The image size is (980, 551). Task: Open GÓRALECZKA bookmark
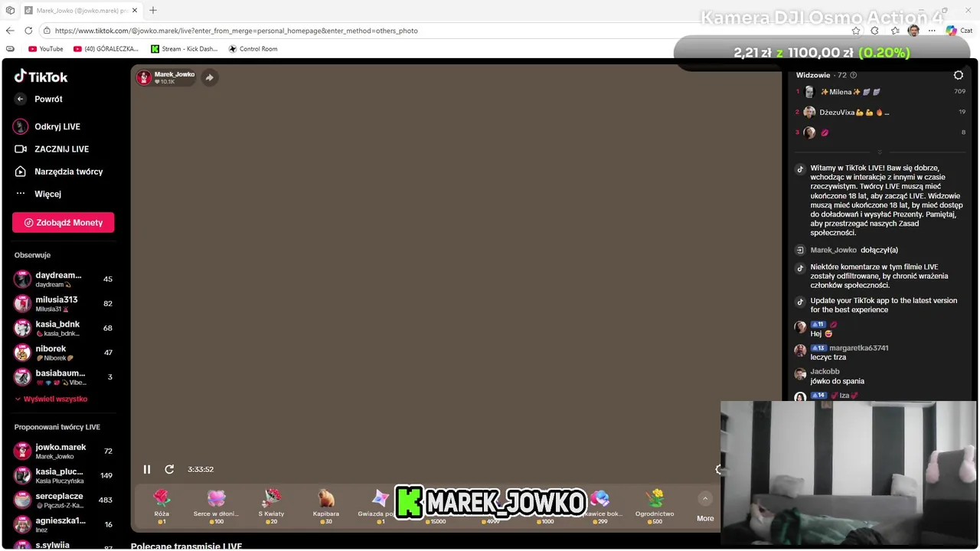click(x=106, y=49)
